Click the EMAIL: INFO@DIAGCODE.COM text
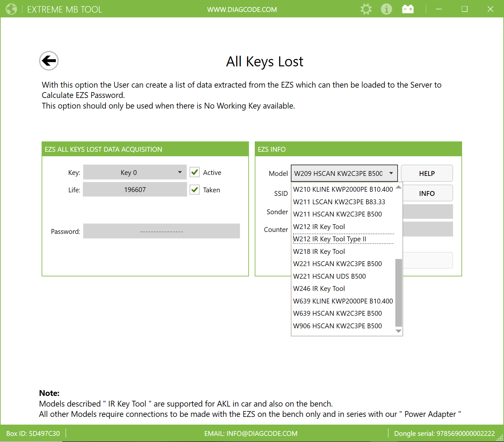 (x=251, y=434)
